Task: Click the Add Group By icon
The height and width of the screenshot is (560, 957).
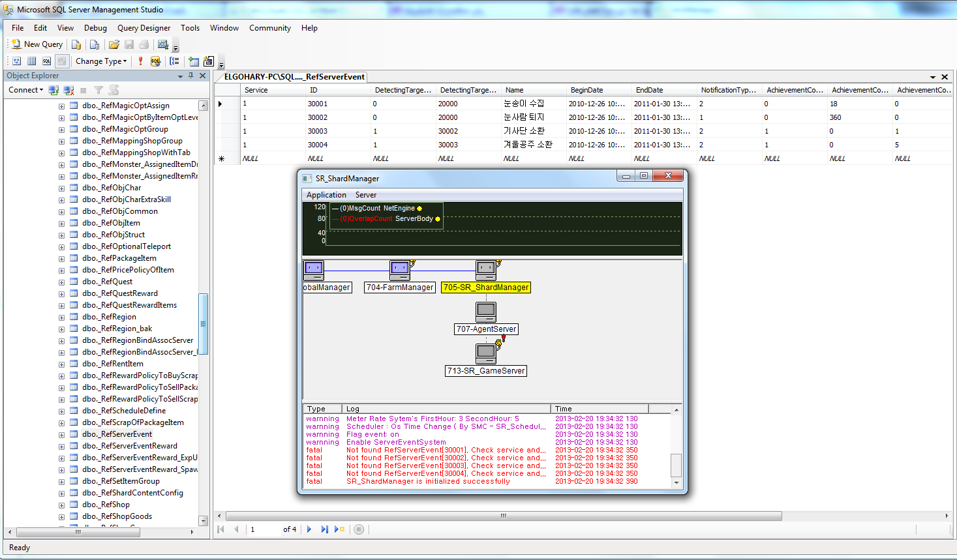Action: click(174, 61)
